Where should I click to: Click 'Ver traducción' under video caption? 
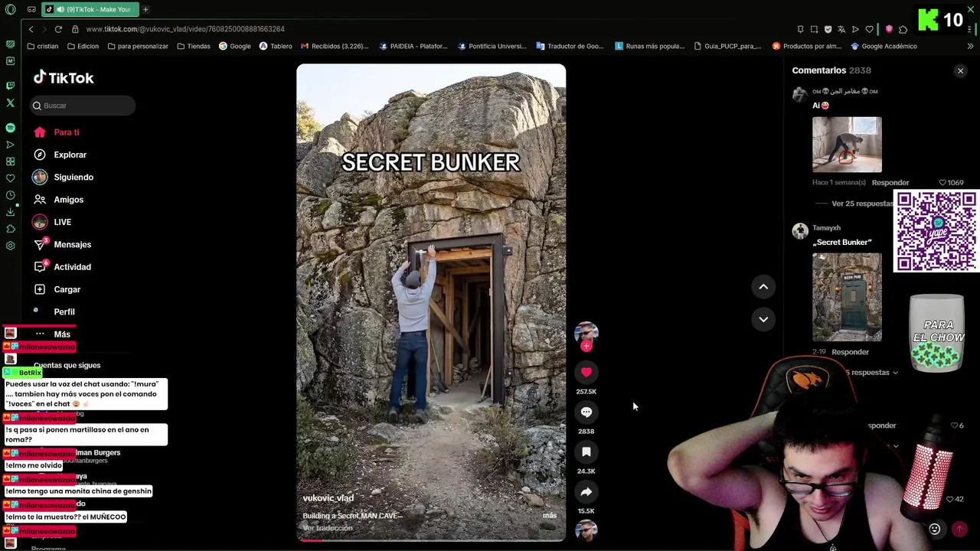pyautogui.click(x=328, y=528)
